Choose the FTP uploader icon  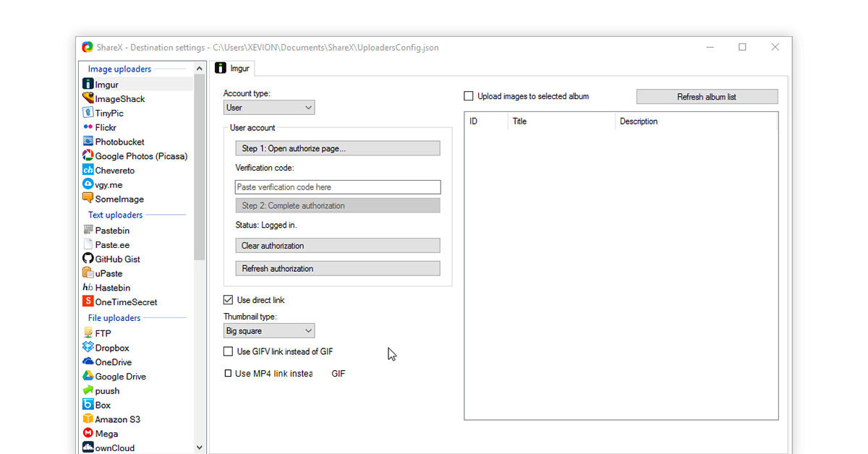pos(88,333)
